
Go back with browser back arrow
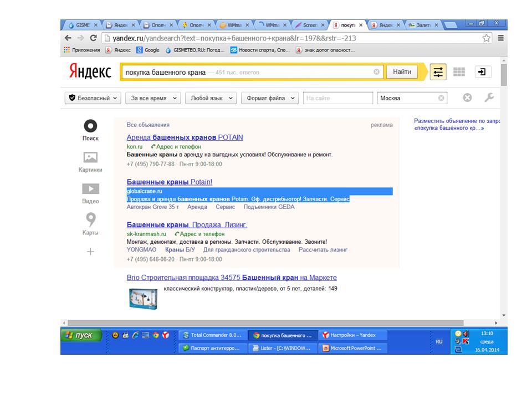pyautogui.click(x=68, y=38)
